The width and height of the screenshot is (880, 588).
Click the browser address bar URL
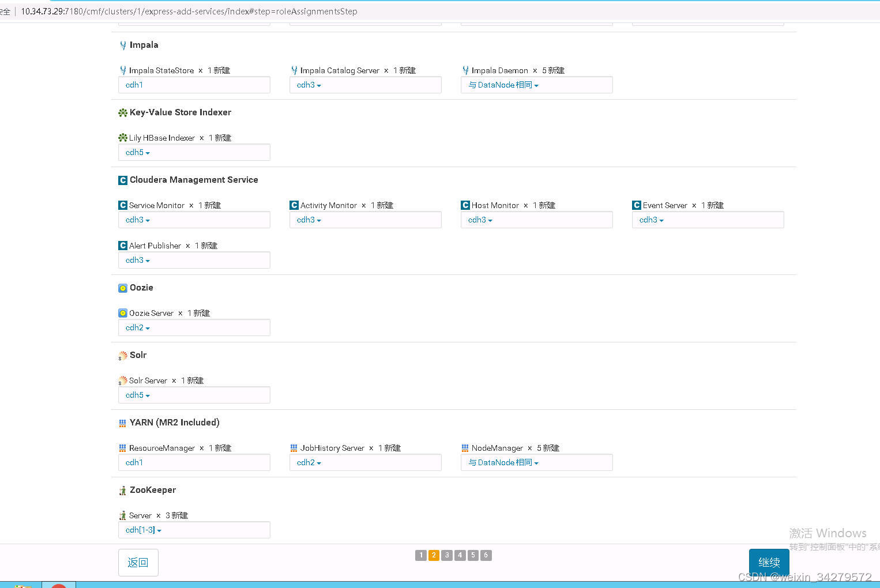pos(189,12)
